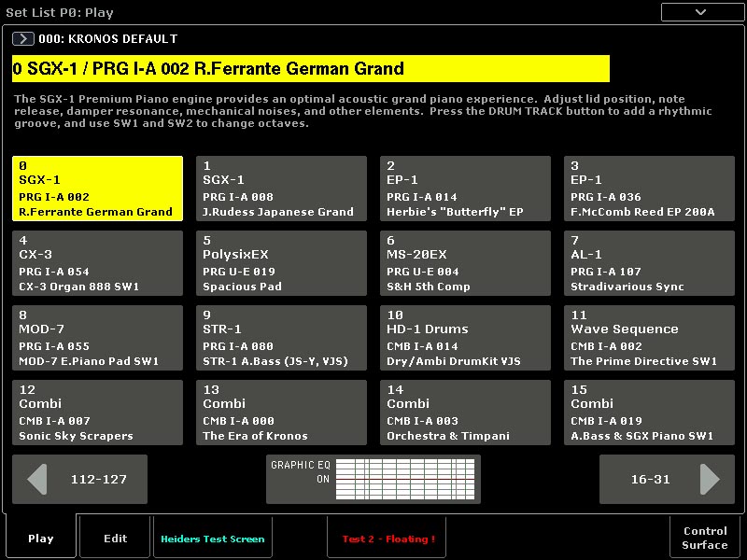This screenshot has width=747, height=560.
Task: Choose slot 14 Orchestra & Timpani
Action: coord(465,413)
